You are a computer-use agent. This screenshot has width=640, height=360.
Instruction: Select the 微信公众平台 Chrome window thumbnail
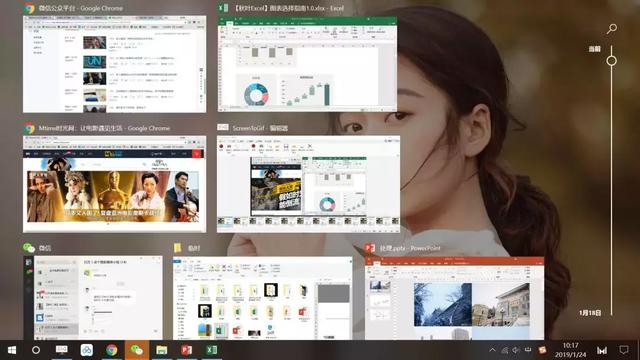[115, 64]
